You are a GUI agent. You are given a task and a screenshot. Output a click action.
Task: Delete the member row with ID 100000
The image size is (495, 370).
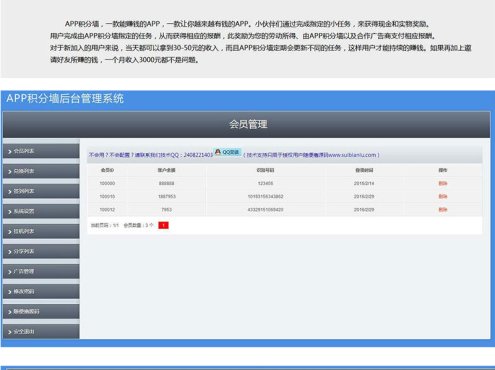(443, 183)
